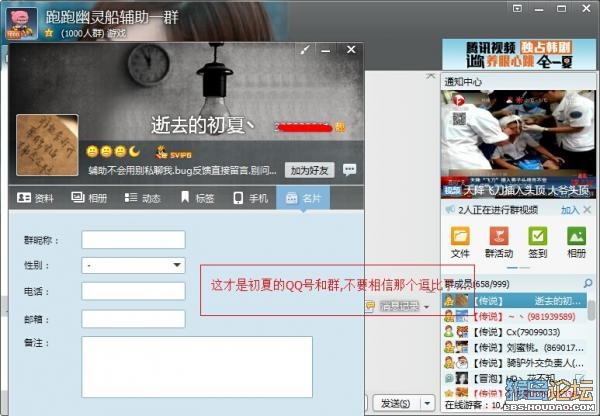Click the 备注 remarks text area
This screenshot has width=600, height=416.
pos(197,367)
